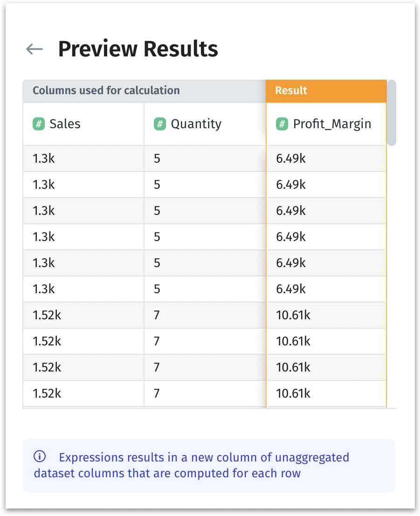Select the Profit_Margin column header
The height and width of the screenshot is (516, 420).
[x=332, y=124]
